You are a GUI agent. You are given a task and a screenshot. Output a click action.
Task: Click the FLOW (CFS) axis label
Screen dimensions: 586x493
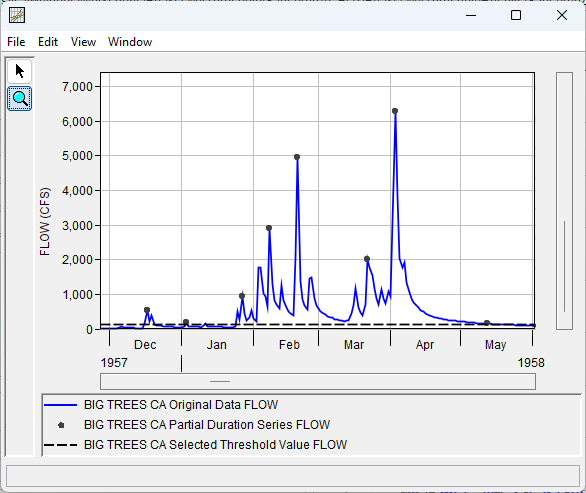click(45, 222)
